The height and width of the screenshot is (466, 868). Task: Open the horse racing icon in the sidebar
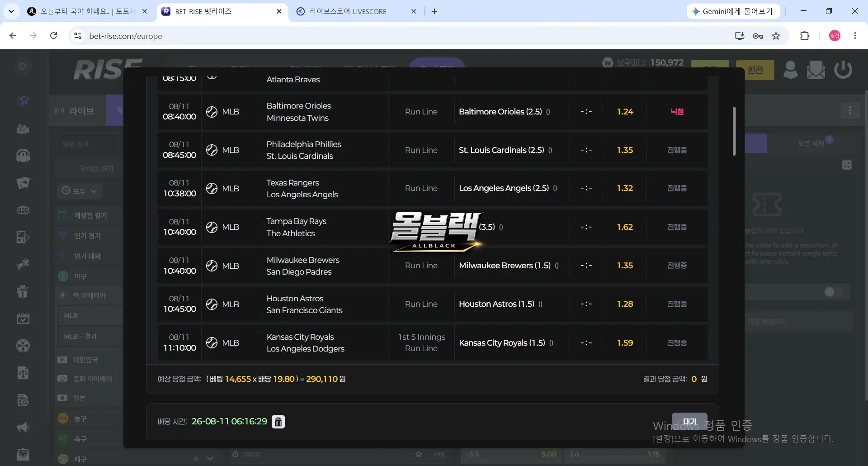pyautogui.click(x=23, y=264)
